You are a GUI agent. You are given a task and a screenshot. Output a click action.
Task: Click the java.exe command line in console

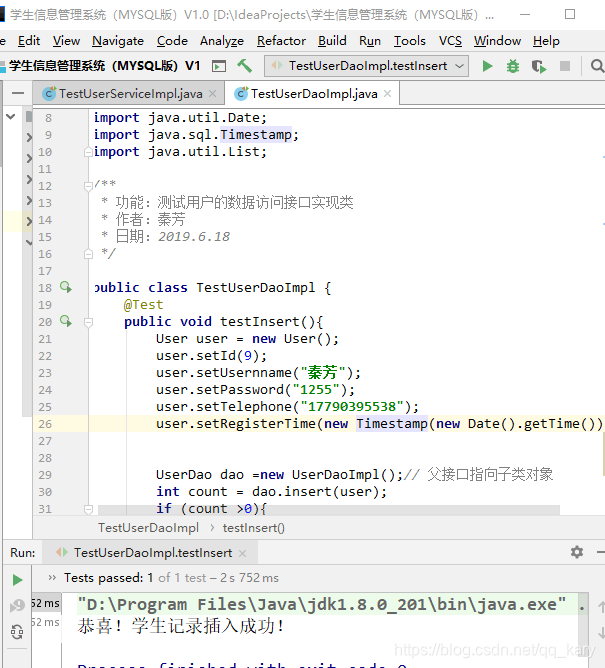pyautogui.click(x=322, y=604)
